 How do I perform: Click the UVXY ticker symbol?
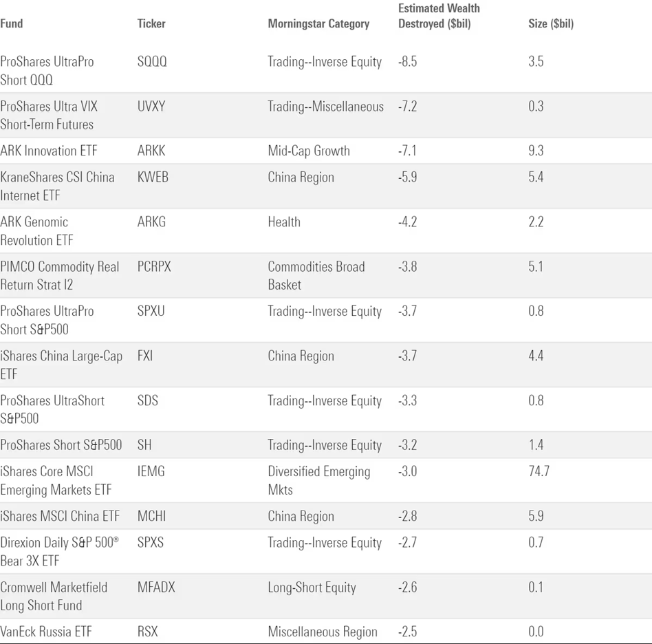pos(151,107)
